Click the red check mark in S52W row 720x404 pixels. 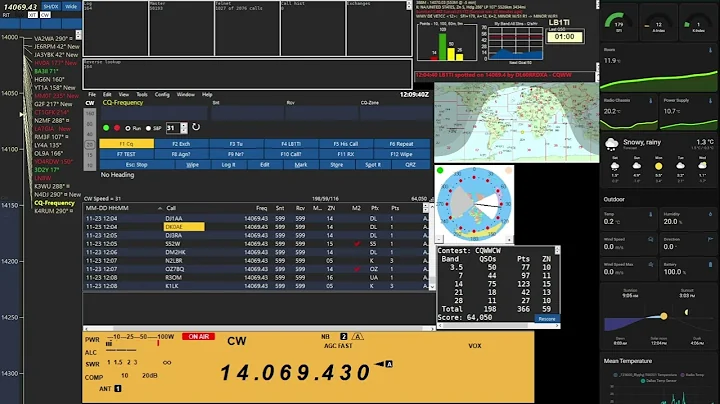[x=357, y=244]
